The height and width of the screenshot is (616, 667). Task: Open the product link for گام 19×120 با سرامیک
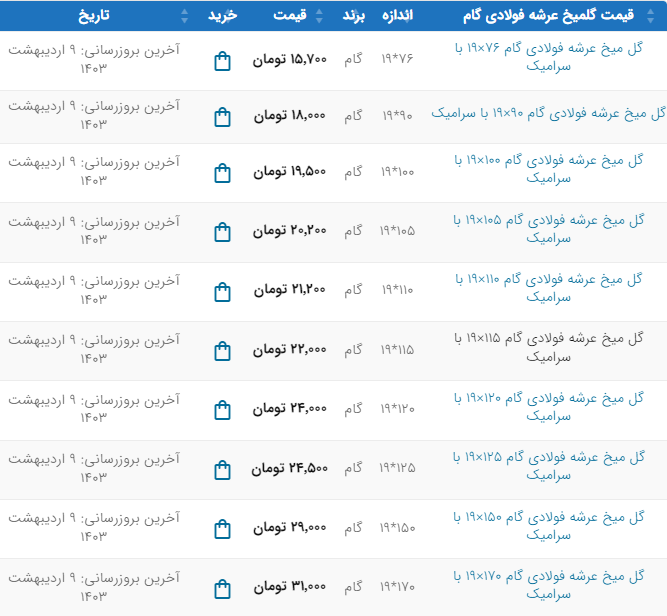[549, 406]
